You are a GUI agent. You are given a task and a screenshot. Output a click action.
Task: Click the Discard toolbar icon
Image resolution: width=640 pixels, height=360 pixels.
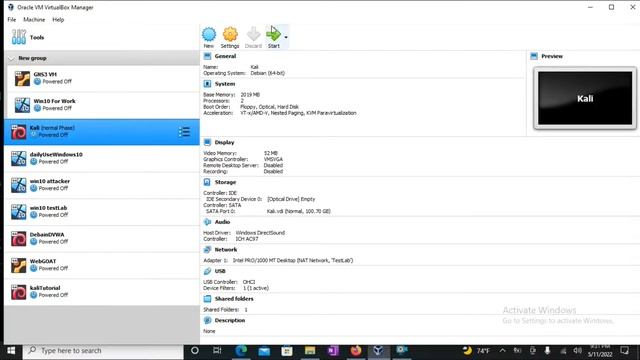click(x=253, y=34)
